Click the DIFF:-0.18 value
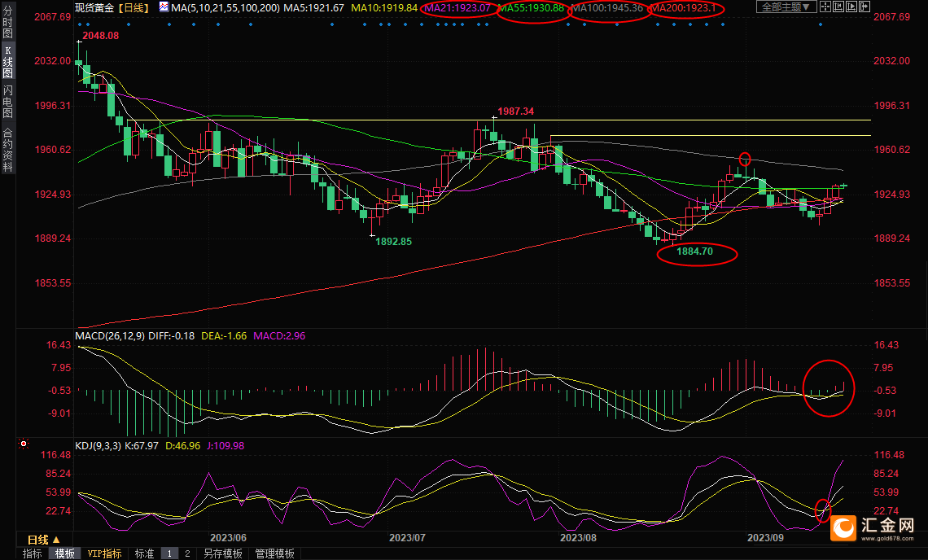The height and width of the screenshot is (560, 928). [x=172, y=335]
